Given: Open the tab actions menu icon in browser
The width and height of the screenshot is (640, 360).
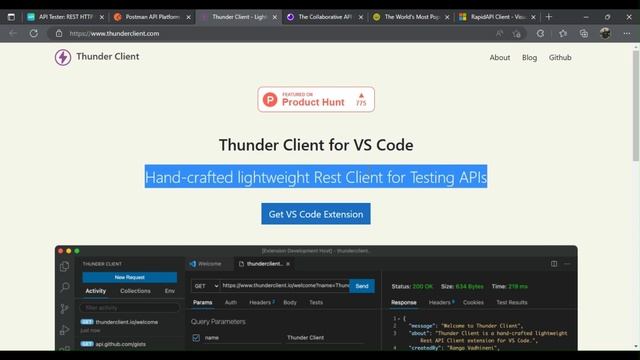Looking at the screenshot, I should [x=11, y=17].
